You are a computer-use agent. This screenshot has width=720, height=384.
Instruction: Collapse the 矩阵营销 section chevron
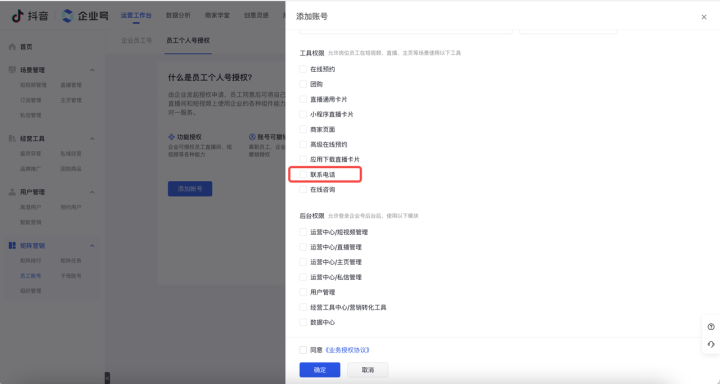tap(92, 246)
